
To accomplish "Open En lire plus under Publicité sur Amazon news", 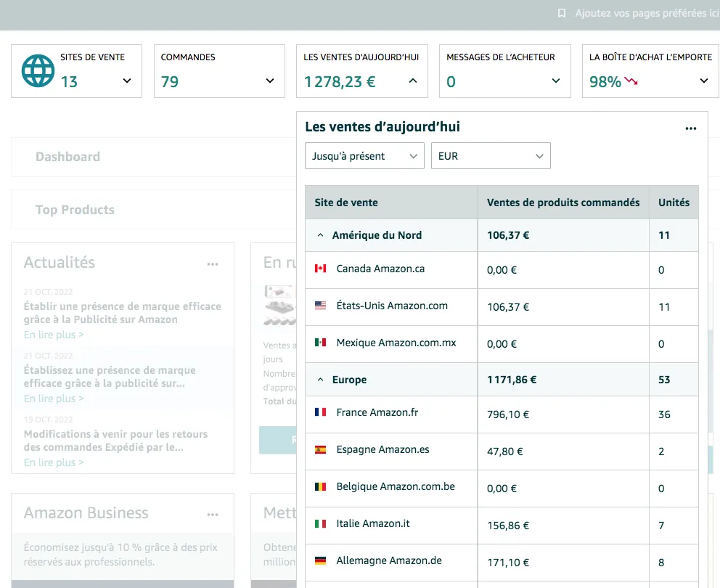I will pyautogui.click(x=54, y=335).
